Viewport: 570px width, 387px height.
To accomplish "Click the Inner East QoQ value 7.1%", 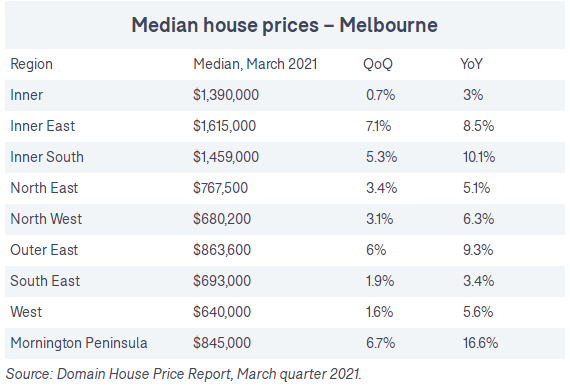I will click(x=378, y=126).
